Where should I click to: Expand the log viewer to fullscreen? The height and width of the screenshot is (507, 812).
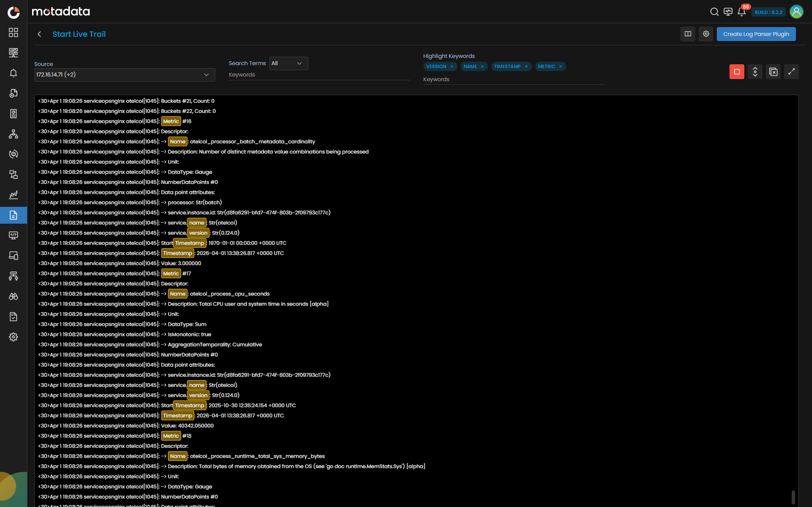(x=792, y=71)
